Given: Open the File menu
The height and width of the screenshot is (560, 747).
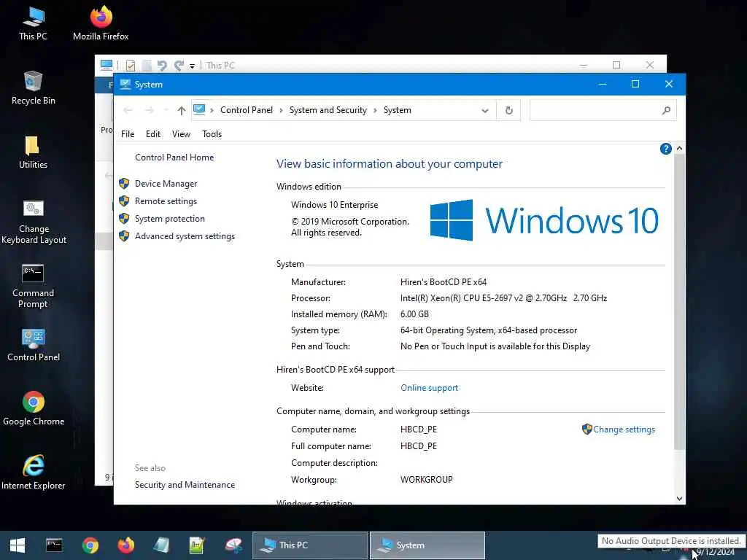Looking at the screenshot, I should click(128, 134).
